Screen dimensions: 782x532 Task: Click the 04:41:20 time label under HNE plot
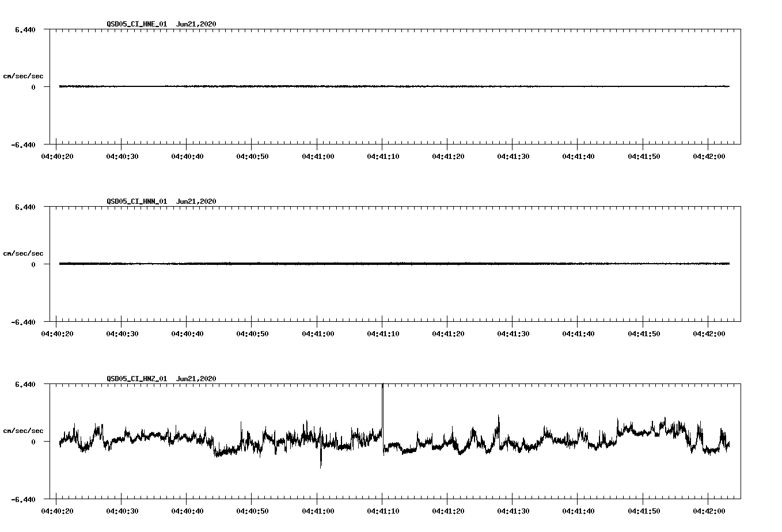click(447, 157)
